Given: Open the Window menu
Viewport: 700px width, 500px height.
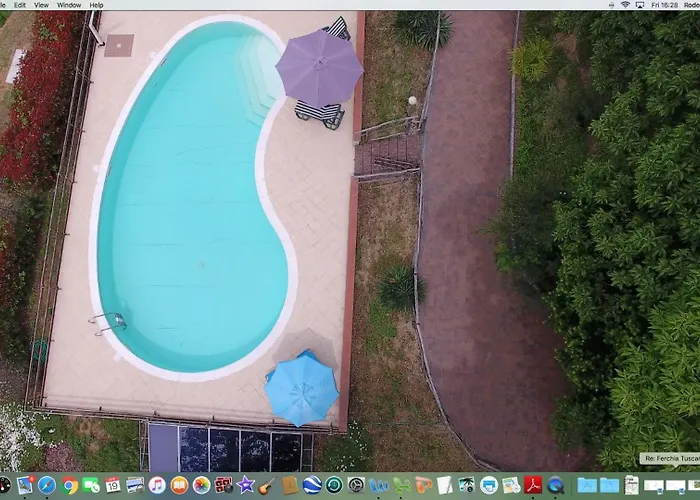Looking at the screenshot, I should click(69, 5).
